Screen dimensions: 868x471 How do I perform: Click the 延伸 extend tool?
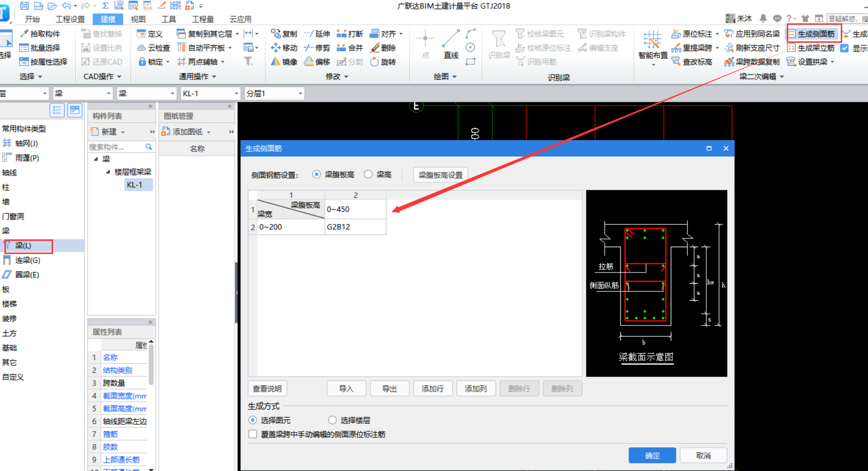coord(317,34)
